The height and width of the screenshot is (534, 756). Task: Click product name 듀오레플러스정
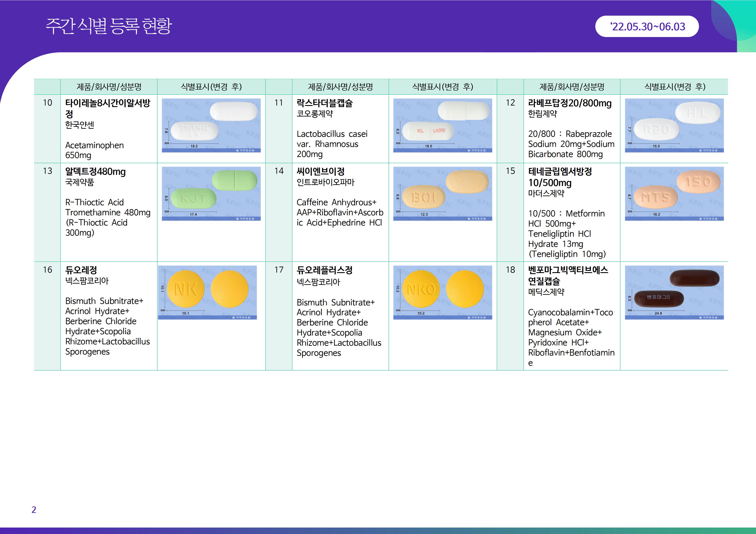click(x=324, y=270)
